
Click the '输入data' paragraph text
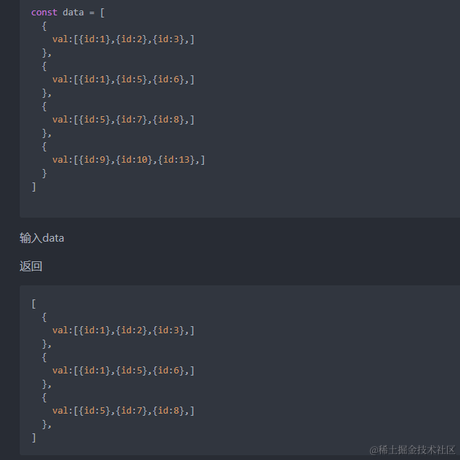pyautogui.click(x=42, y=238)
